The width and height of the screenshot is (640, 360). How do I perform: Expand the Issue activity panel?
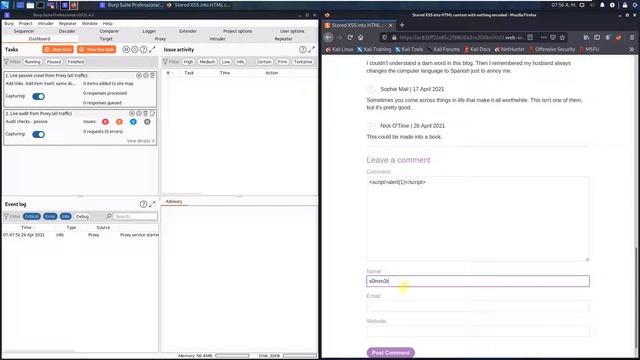click(x=311, y=49)
